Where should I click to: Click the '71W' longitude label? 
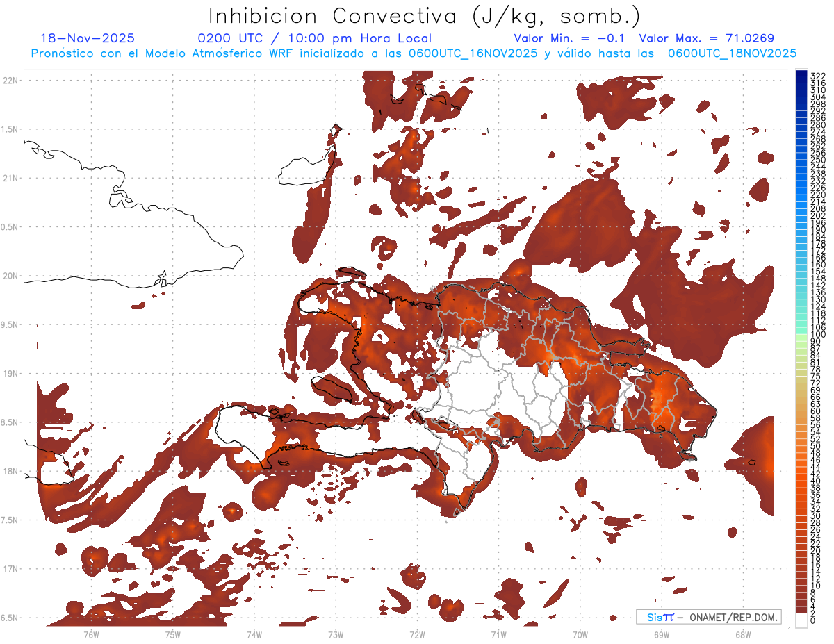pos(498,635)
